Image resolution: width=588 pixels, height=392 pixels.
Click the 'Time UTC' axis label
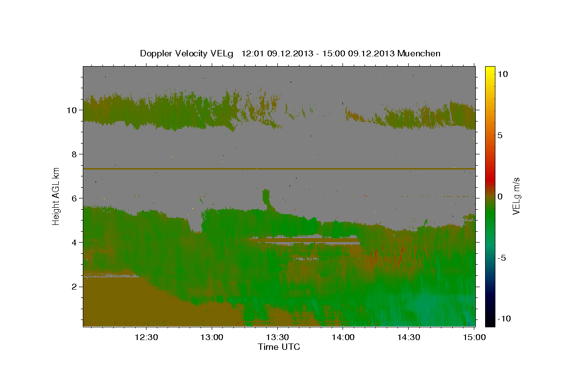click(x=279, y=347)
